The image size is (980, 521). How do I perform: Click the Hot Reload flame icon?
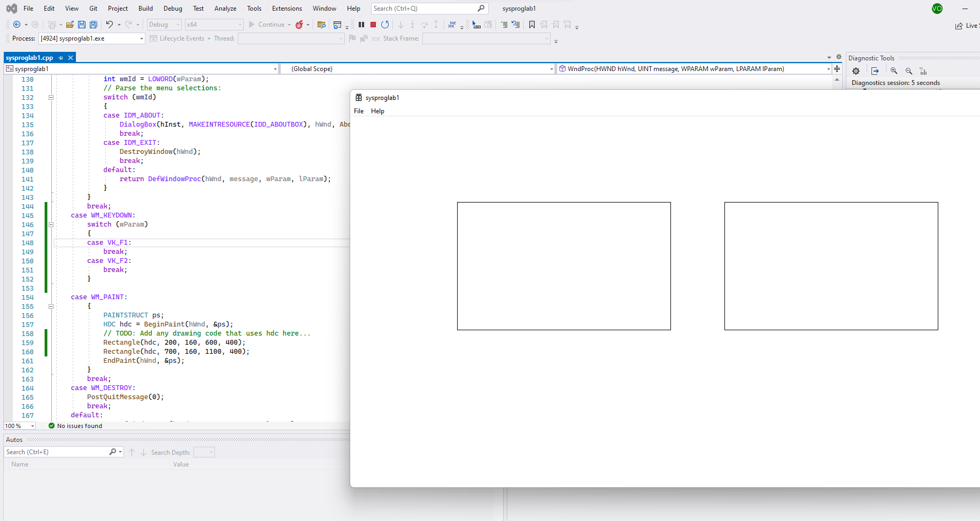[299, 25]
